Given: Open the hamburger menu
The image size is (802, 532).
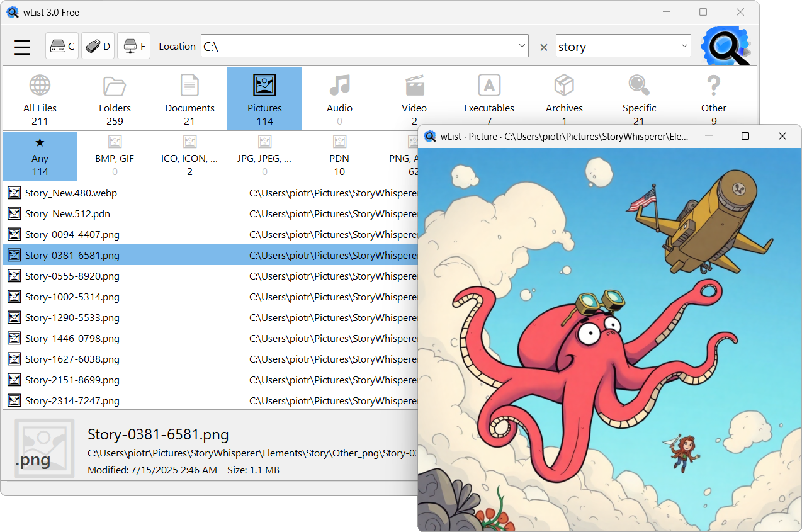Looking at the screenshot, I should tap(22, 47).
